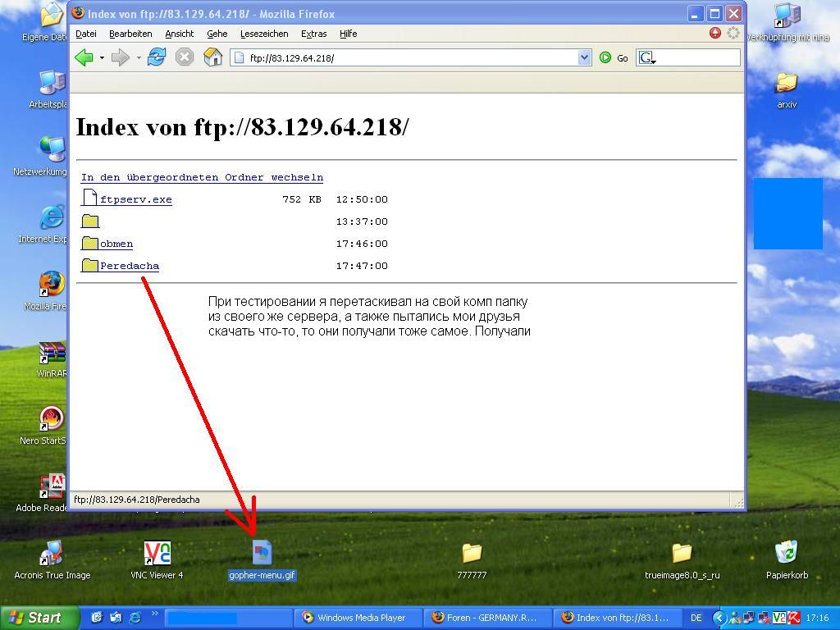Open the VNC Viewer 4 desktop icon
Viewport: 840px width, 630px height.
click(x=157, y=555)
